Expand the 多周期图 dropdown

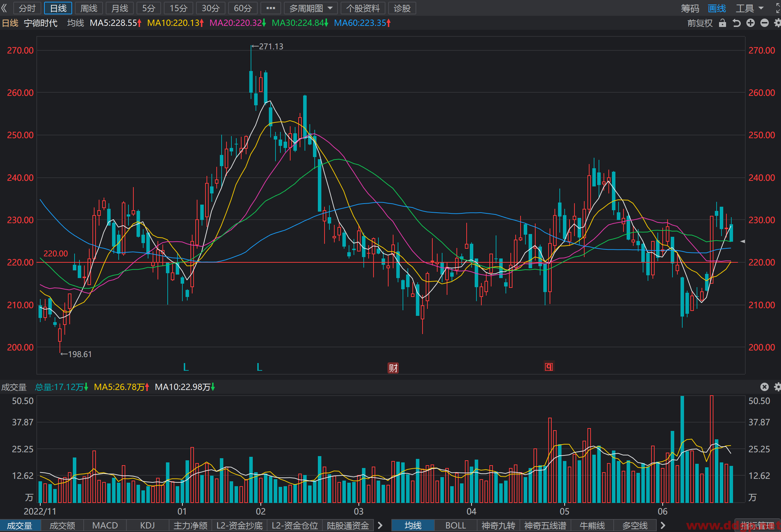point(311,8)
